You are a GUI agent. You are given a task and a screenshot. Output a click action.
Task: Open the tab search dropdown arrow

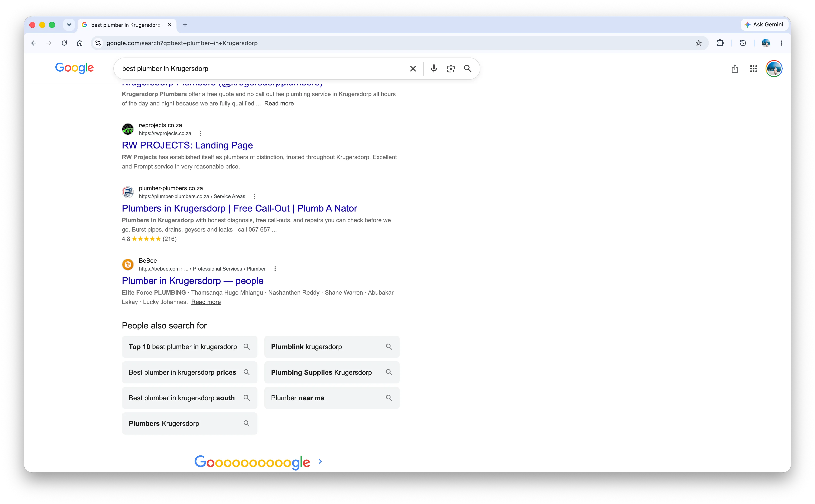(x=69, y=25)
